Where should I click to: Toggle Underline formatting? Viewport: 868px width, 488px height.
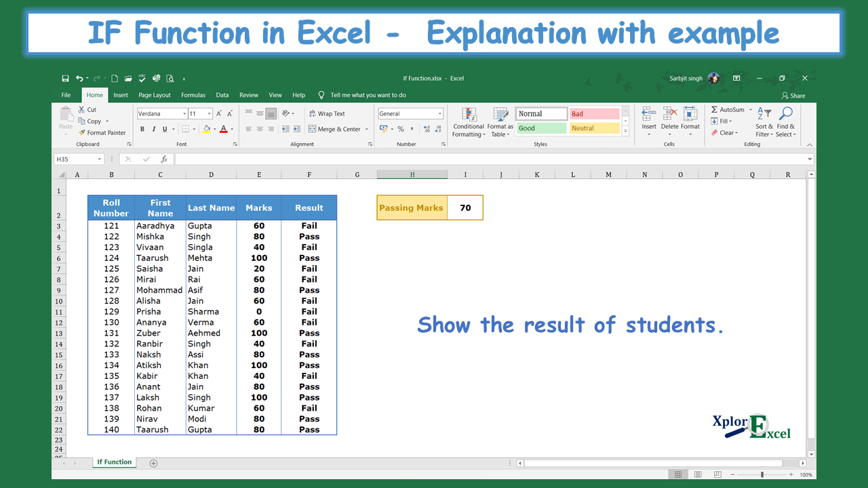pos(165,129)
